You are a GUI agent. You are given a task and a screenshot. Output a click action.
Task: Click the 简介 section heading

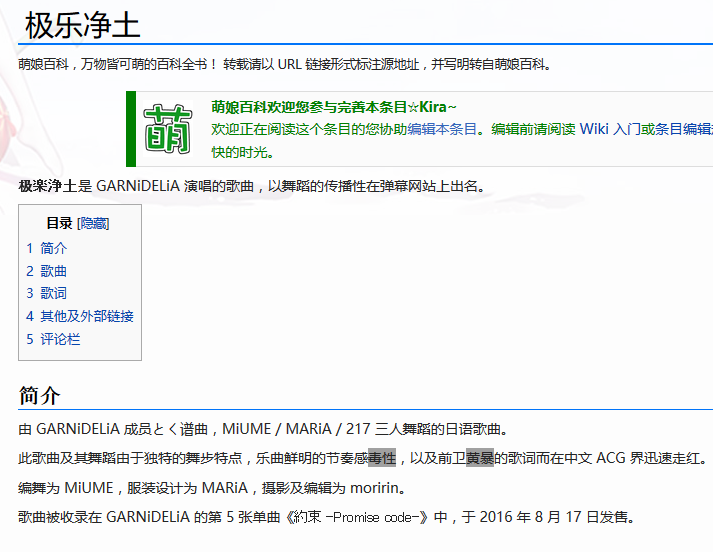39,395
